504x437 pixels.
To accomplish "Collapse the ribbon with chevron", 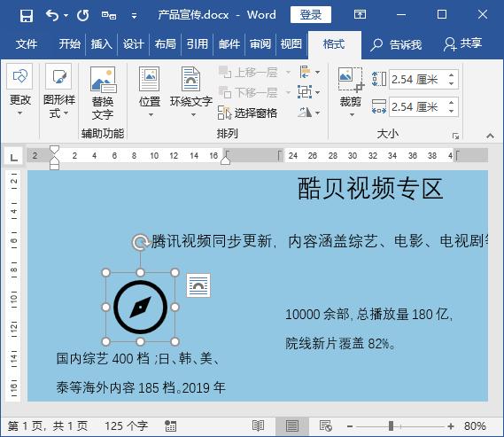I will (490, 136).
